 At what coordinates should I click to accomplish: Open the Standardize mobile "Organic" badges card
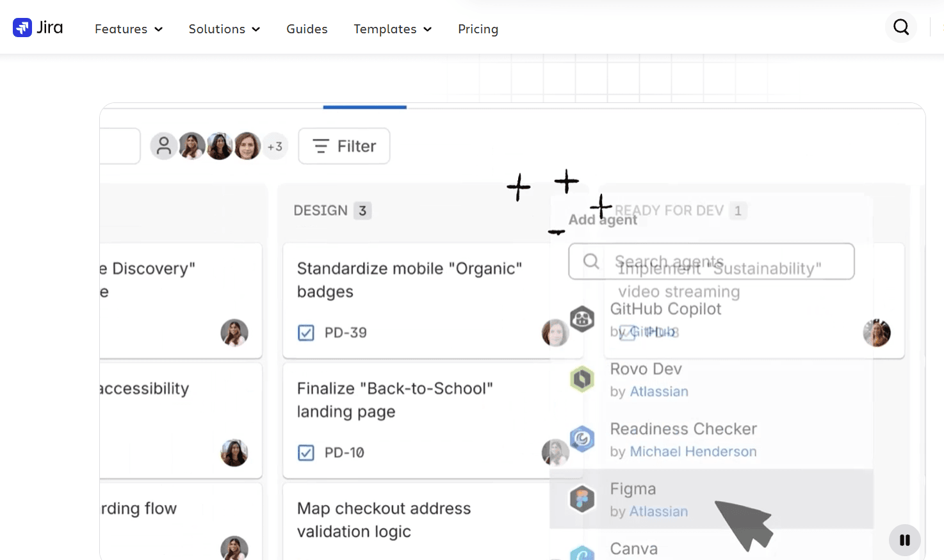(x=433, y=300)
